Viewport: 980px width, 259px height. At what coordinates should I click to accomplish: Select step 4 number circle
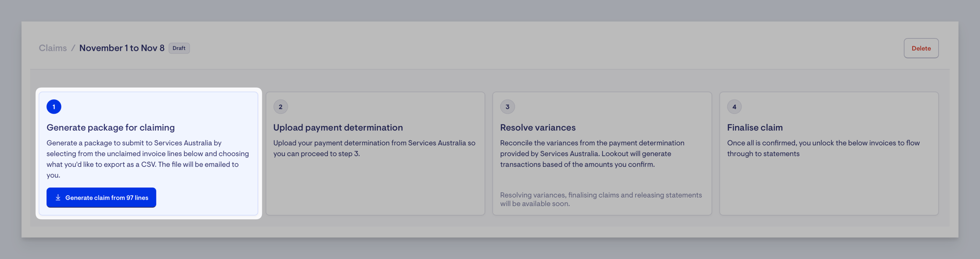pyautogui.click(x=734, y=107)
